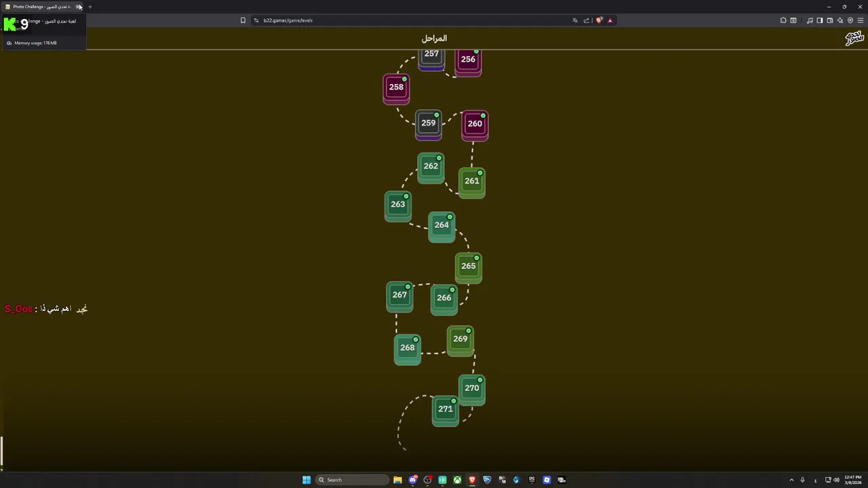Image resolution: width=868 pixels, height=488 pixels.
Task: Open level 266
Action: pos(444,299)
